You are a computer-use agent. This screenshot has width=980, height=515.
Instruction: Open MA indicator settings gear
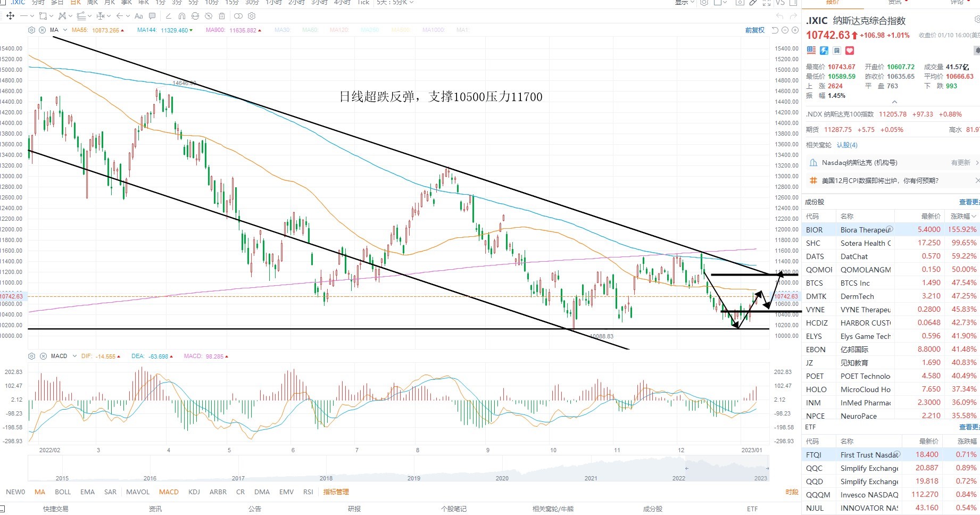(x=31, y=30)
